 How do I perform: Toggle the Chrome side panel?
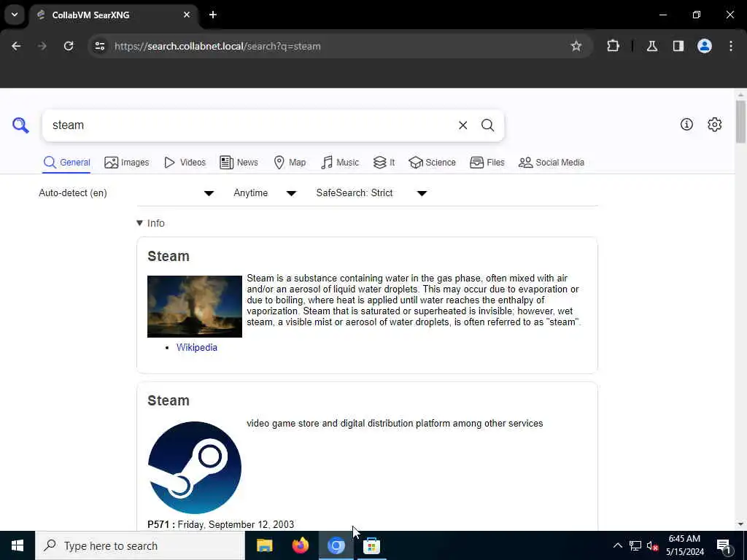tap(678, 46)
